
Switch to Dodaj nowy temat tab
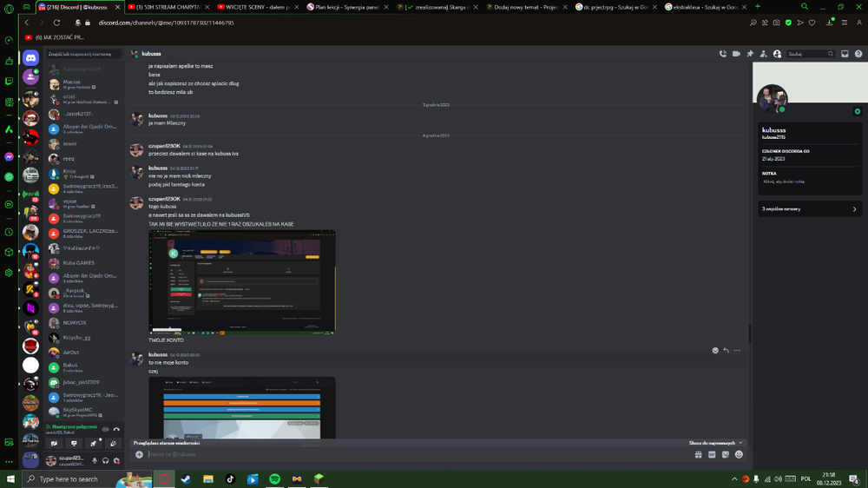pyautogui.click(x=527, y=7)
